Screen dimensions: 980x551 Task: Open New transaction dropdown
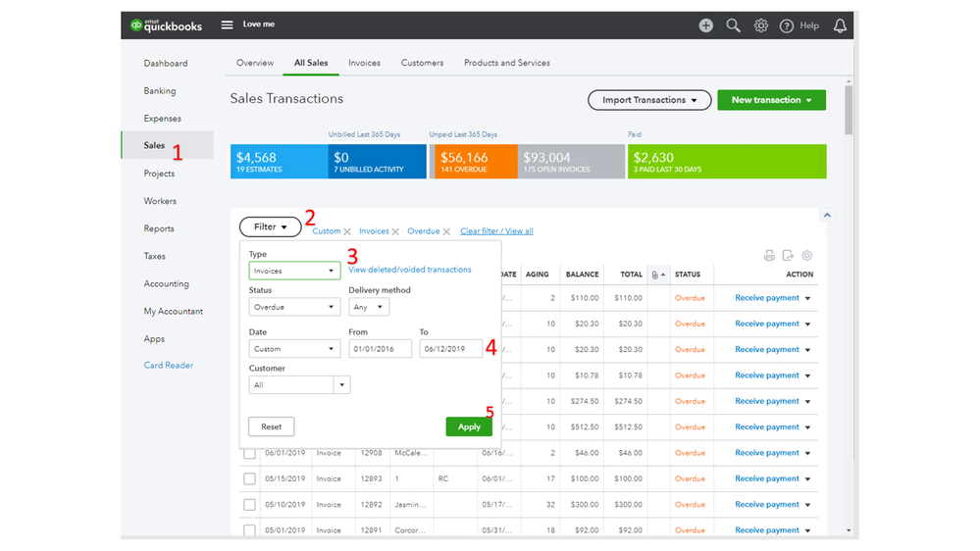771,100
